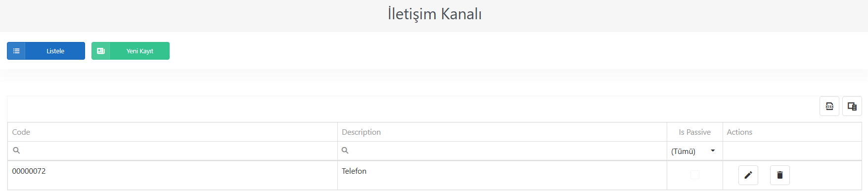Screen dimensions: 868x191
Task: Toggle Is Passive checkbox for Telefon
Action: point(695,175)
